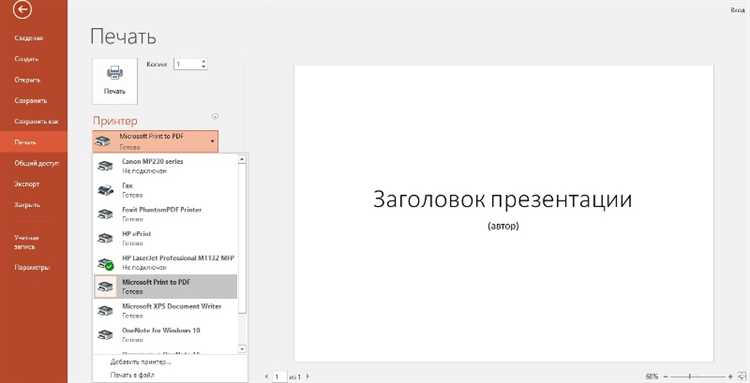Click Печать в файл option
This screenshot has height=383, width=750.
click(x=132, y=375)
